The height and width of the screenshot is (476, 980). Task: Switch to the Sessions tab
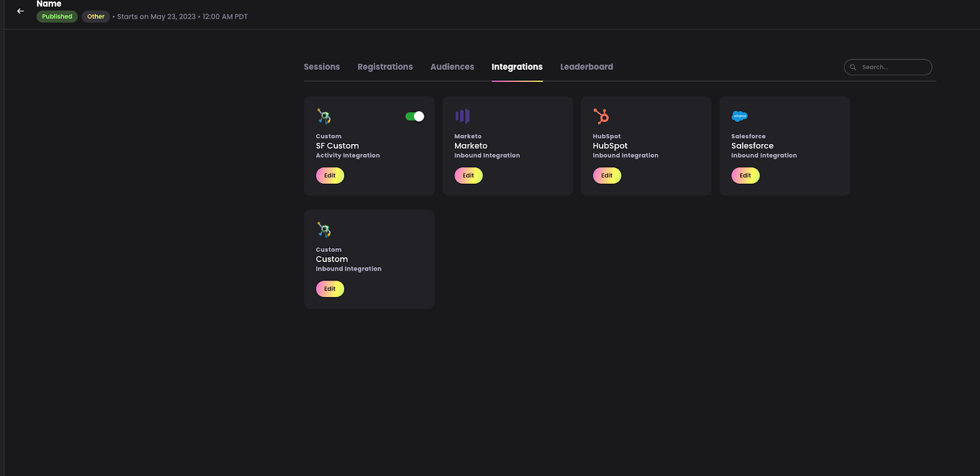click(322, 67)
